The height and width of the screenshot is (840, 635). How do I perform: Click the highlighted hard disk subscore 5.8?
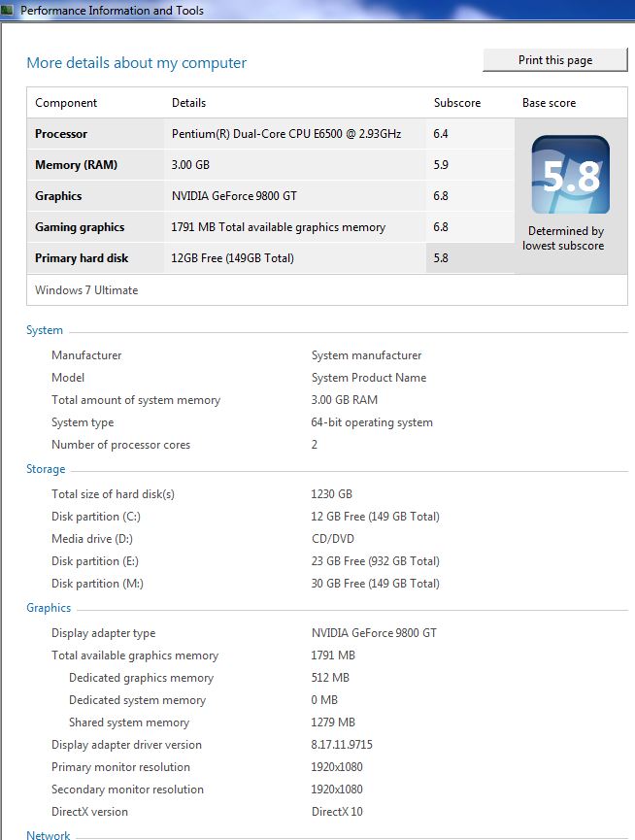coord(441,258)
